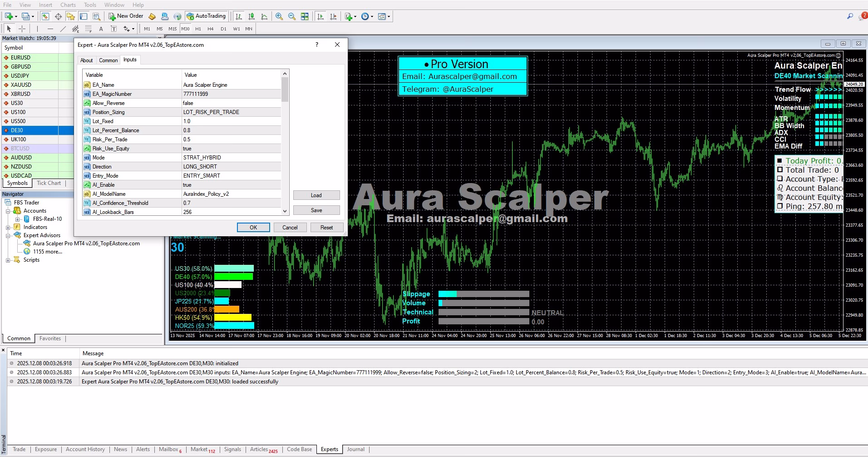Toggle the Market Watch window icon

pyautogui.click(x=45, y=16)
